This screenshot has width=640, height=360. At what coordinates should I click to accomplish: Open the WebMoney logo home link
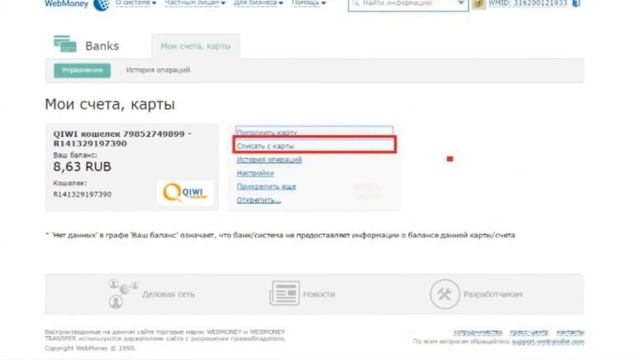77,4
